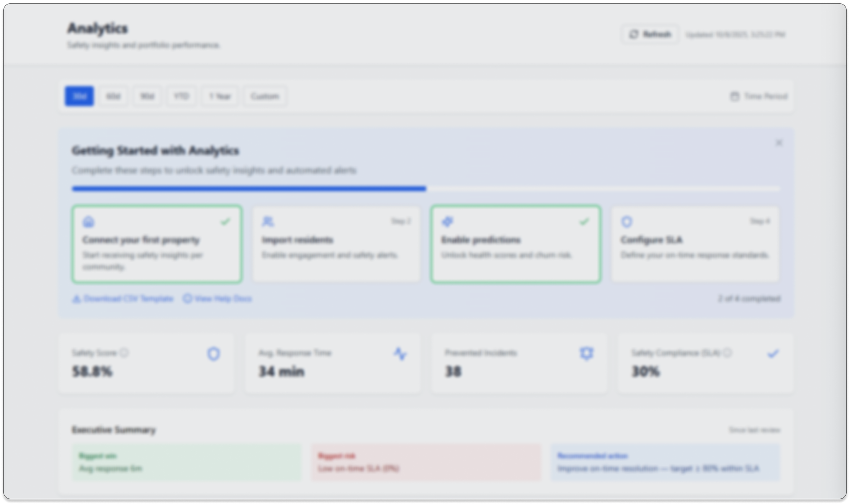
Task: Click the residents icon on Import residents card
Action: pyautogui.click(x=269, y=222)
